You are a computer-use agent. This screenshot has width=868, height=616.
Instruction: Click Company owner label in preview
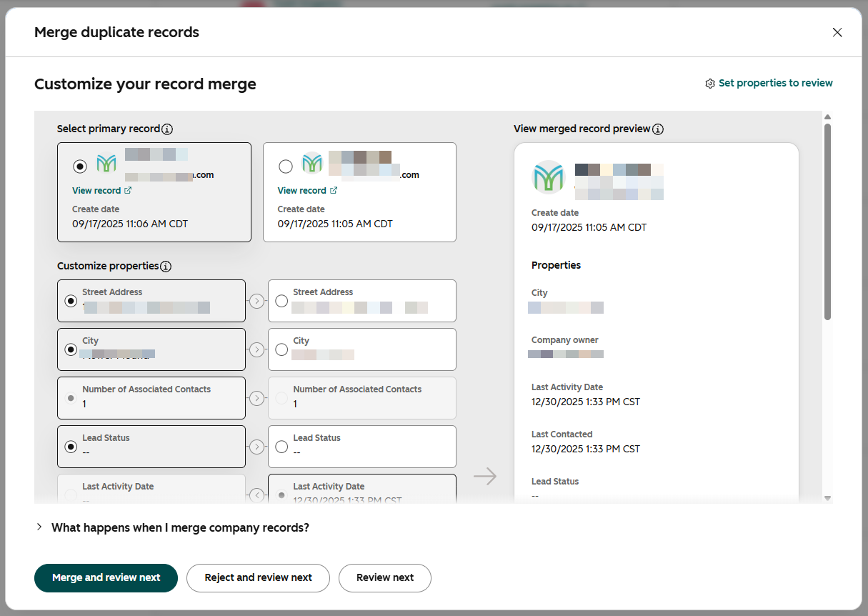(x=565, y=340)
